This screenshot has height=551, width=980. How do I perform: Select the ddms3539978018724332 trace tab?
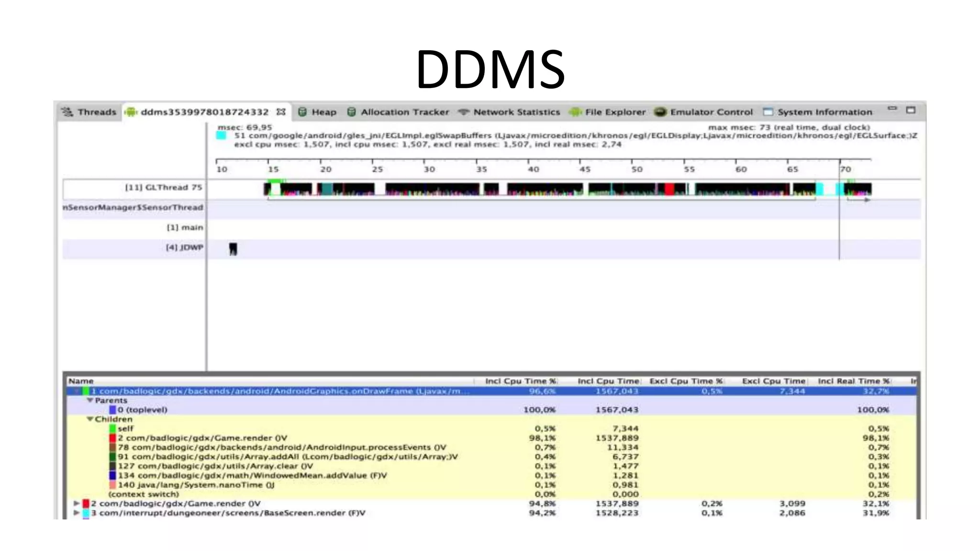[x=204, y=112]
